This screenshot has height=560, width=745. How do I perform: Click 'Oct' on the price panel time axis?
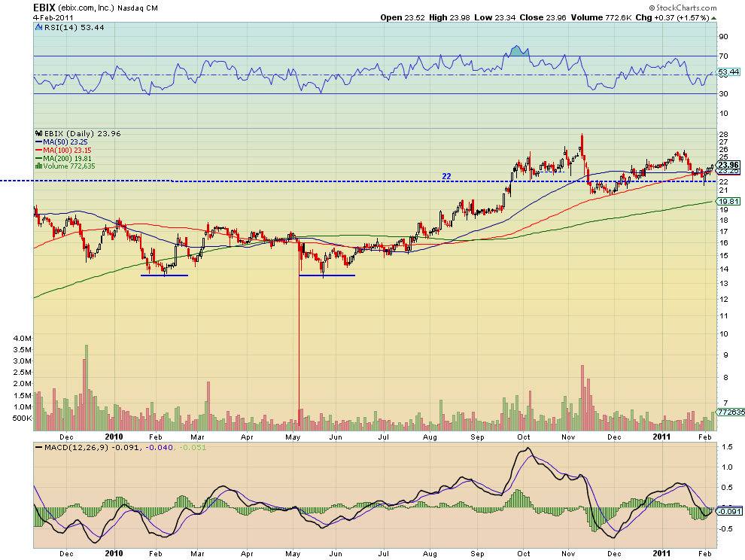coord(524,437)
